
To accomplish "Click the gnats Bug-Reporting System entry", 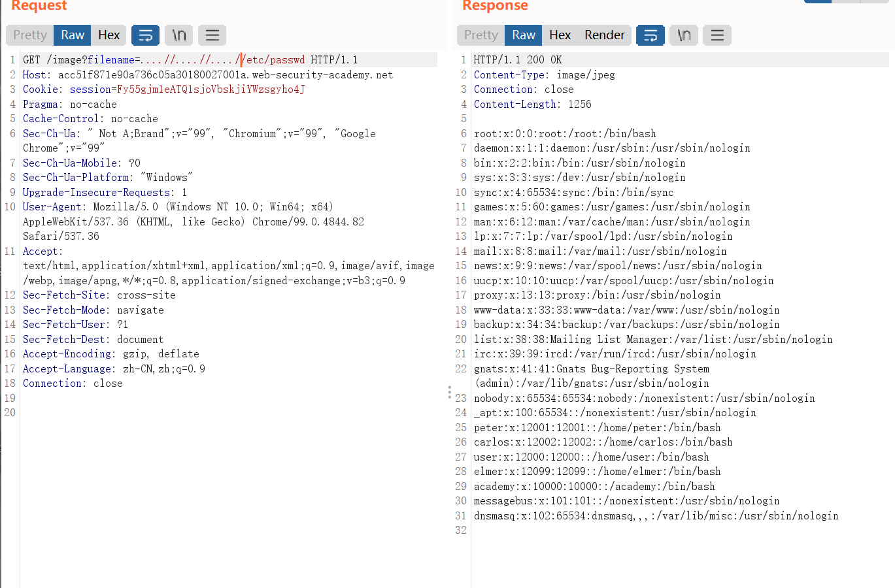I will [x=592, y=376].
